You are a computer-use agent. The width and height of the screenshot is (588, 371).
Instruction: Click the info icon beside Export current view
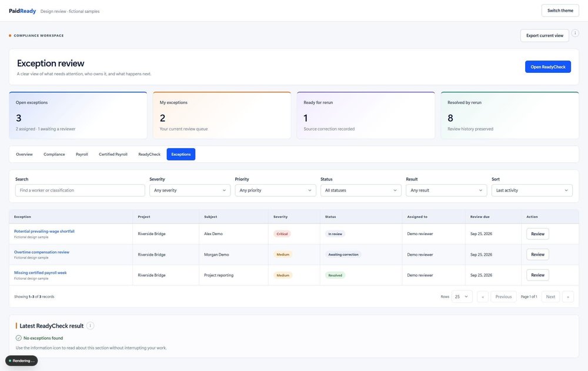click(x=575, y=34)
